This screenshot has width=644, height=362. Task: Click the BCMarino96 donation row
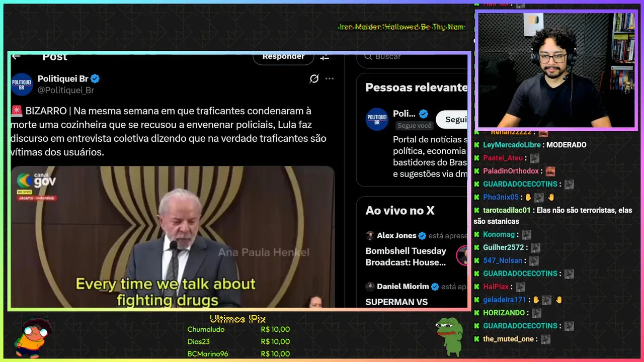point(238,354)
